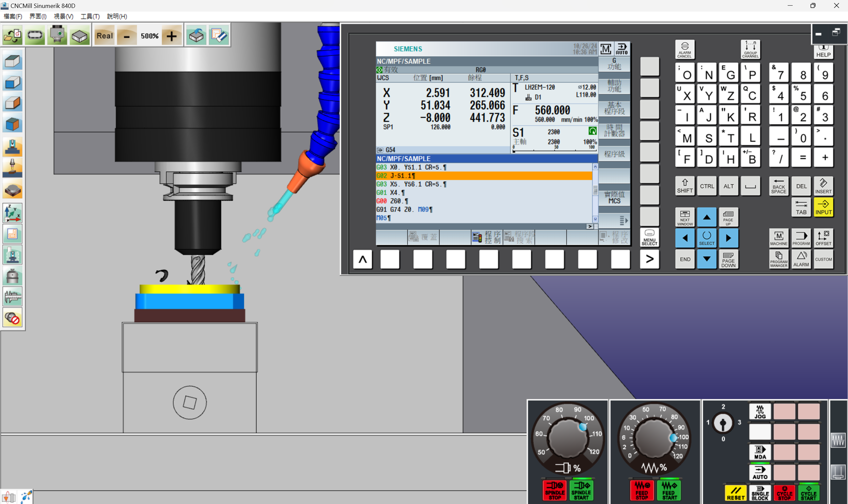Viewport: 848px width, 504px height.
Task: Toggle Real speed mode button
Action: (105, 35)
